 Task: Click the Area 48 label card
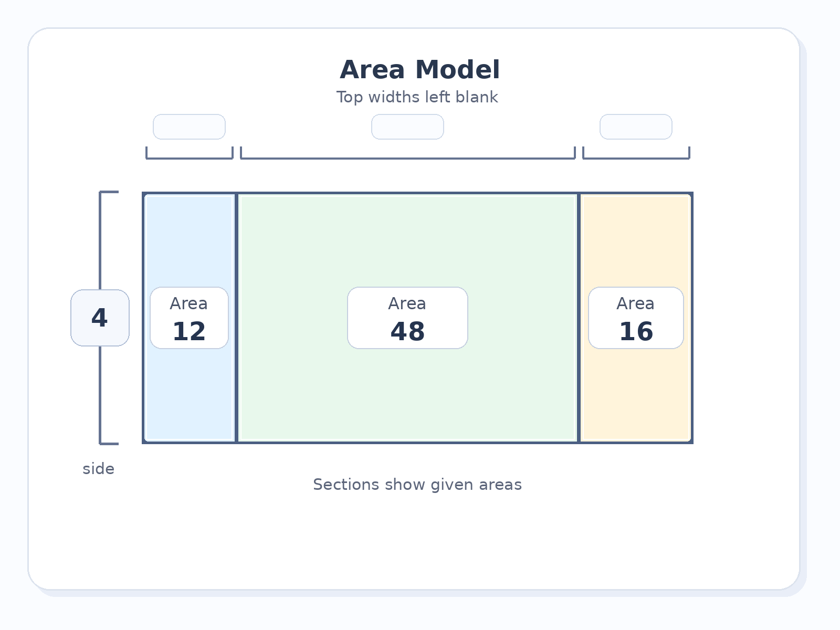pos(407,318)
